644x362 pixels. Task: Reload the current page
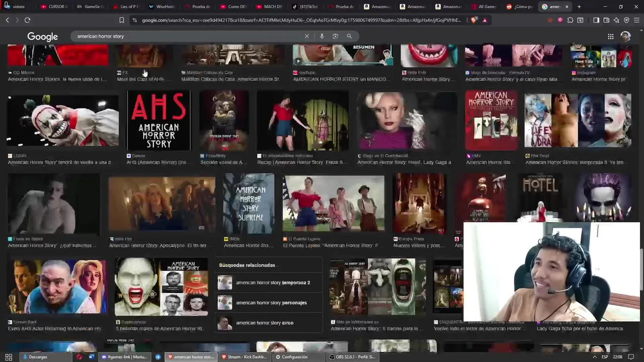click(x=27, y=20)
